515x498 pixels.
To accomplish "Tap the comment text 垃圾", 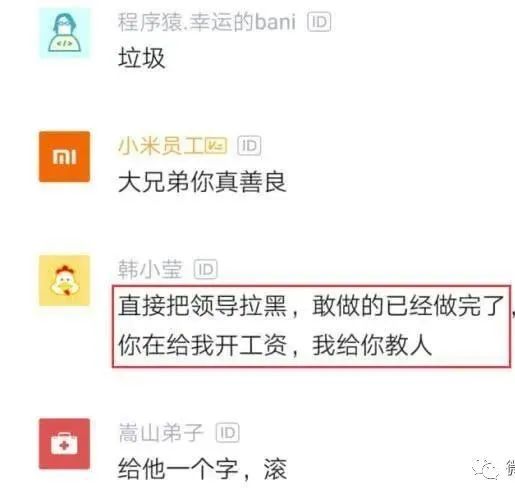I will click(x=141, y=58).
